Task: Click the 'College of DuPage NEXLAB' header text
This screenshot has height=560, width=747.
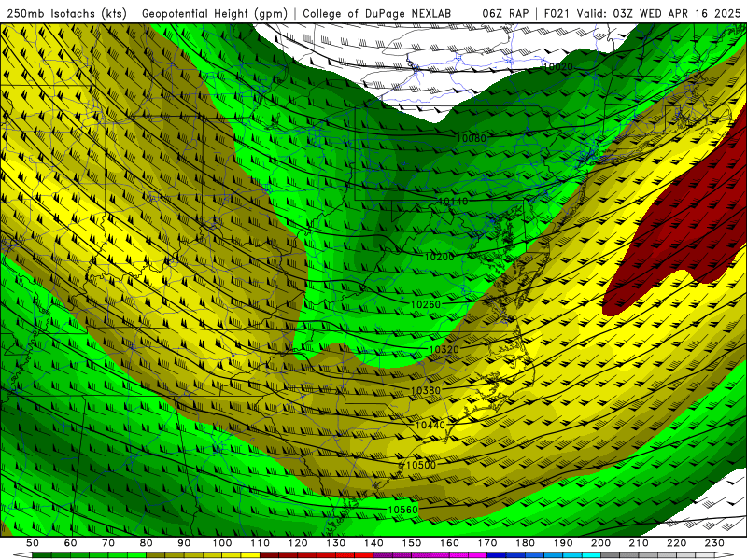Action: pyautogui.click(x=377, y=14)
